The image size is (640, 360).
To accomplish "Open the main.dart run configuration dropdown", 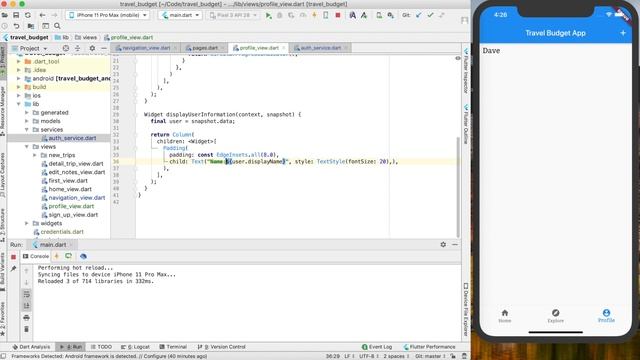I will pyautogui.click(x=180, y=15).
